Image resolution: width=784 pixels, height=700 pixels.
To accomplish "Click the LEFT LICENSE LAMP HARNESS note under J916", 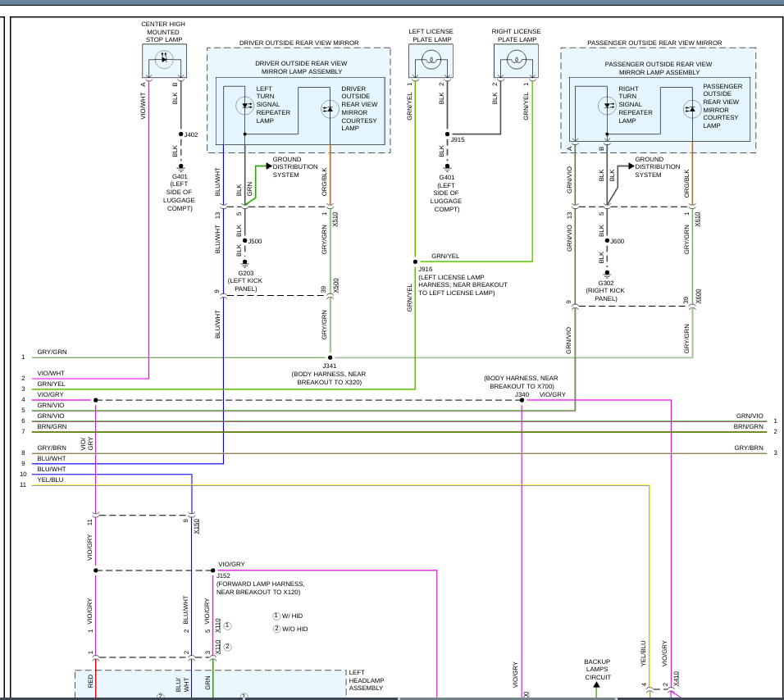I will (x=463, y=284).
